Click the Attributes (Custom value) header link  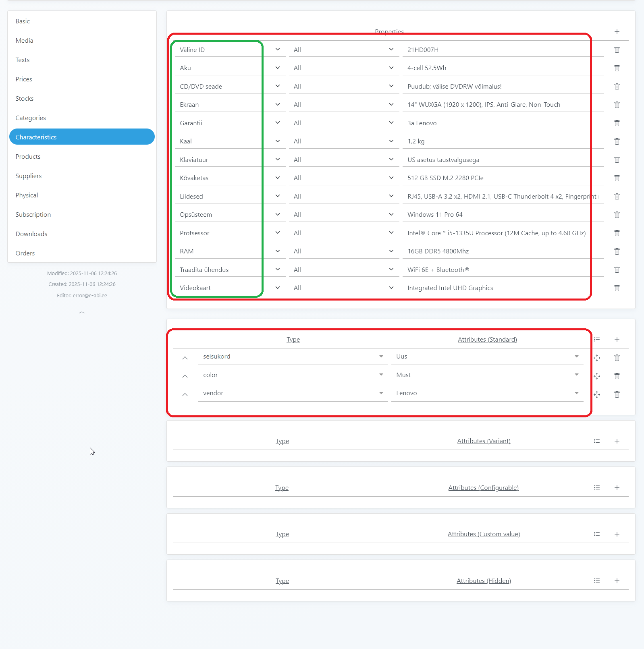click(x=484, y=534)
